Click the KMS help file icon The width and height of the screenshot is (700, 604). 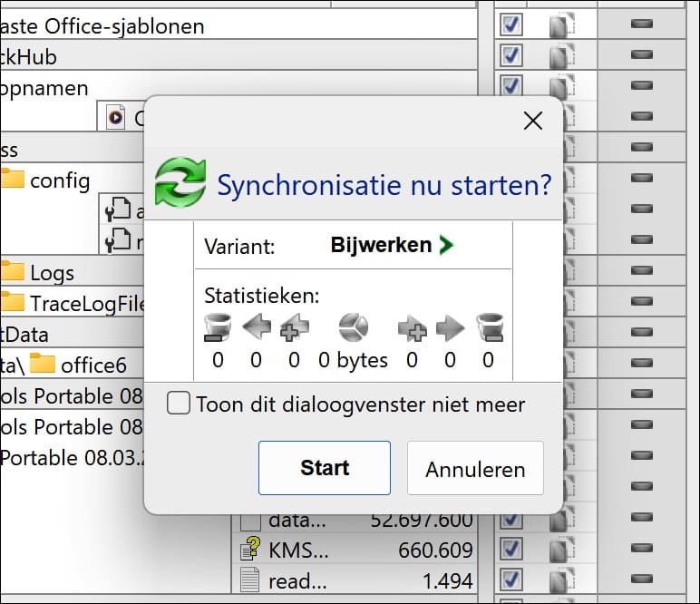pyautogui.click(x=250, y=549)
